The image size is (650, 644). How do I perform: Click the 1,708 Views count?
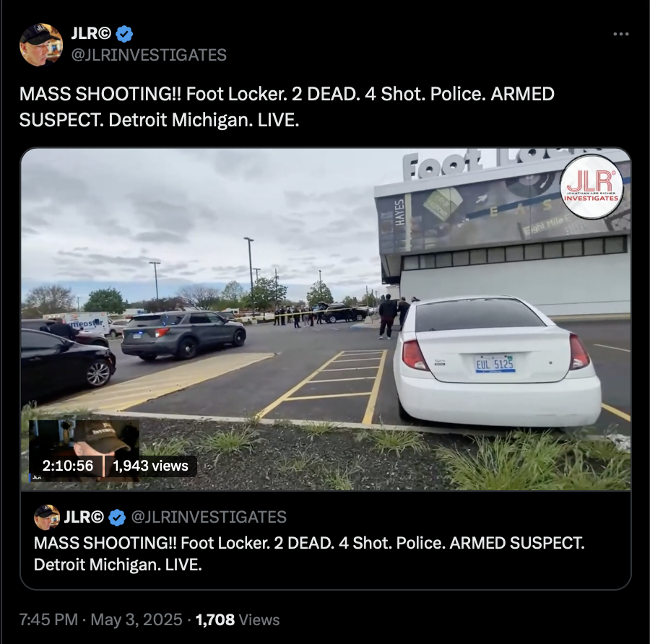(238, 619)
